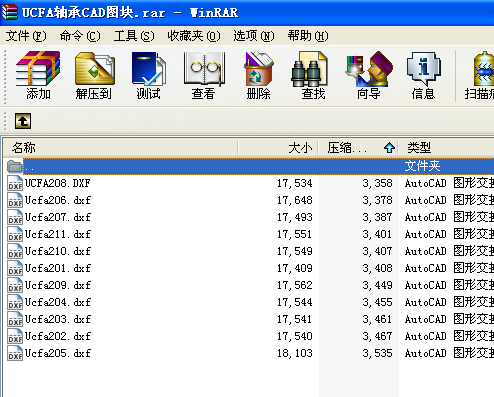This screenshot has width=494, height=397.
Task: Click the DXF icon of Ucfa201.dxf
Action: [15, 268]
